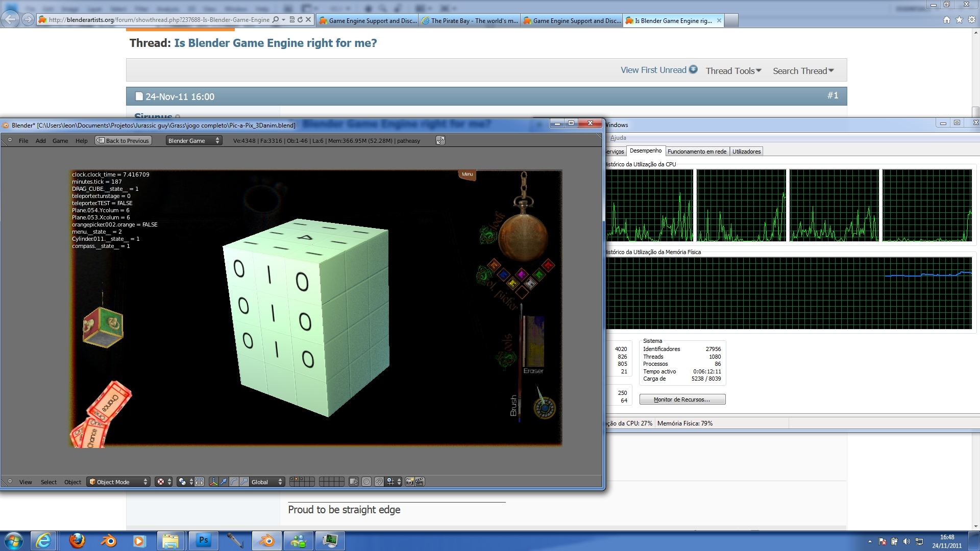Click the OpenGL render animation clapper icon

420,482
